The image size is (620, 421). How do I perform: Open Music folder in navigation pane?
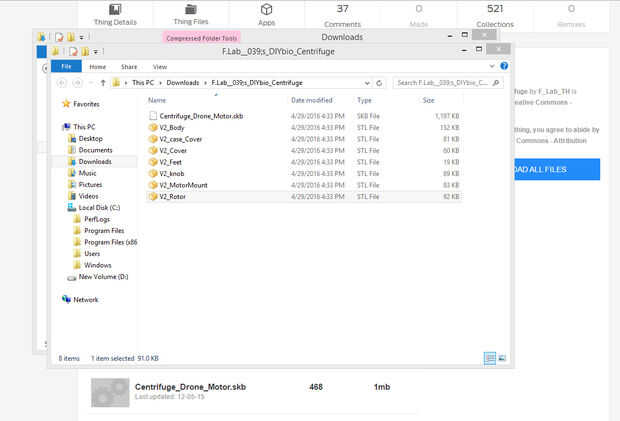pyautogui.click(x=87, y=173)
